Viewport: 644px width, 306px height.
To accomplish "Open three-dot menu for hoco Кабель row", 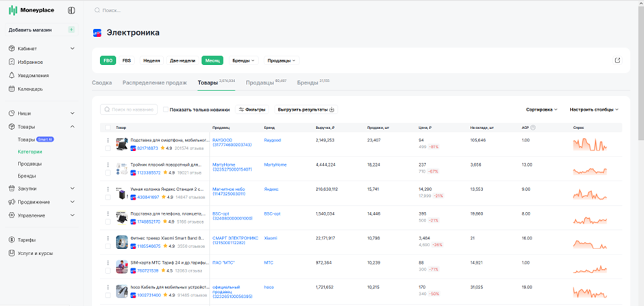I will 108,287.
